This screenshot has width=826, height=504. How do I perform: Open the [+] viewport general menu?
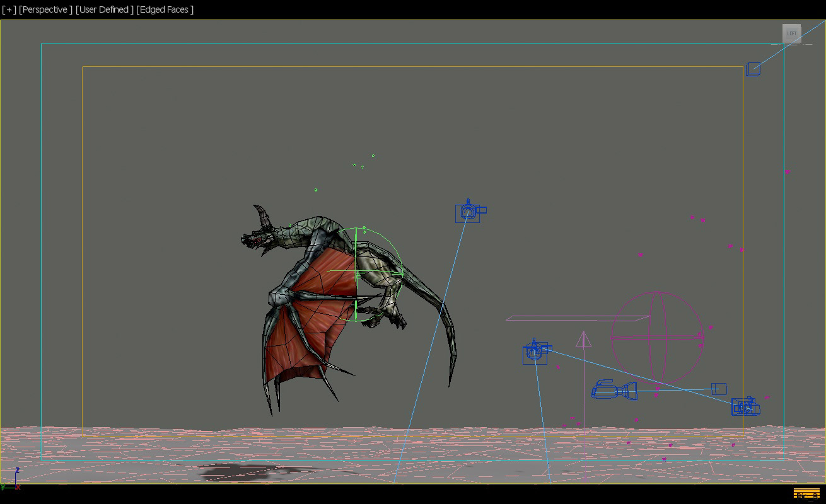coord(9,9)
